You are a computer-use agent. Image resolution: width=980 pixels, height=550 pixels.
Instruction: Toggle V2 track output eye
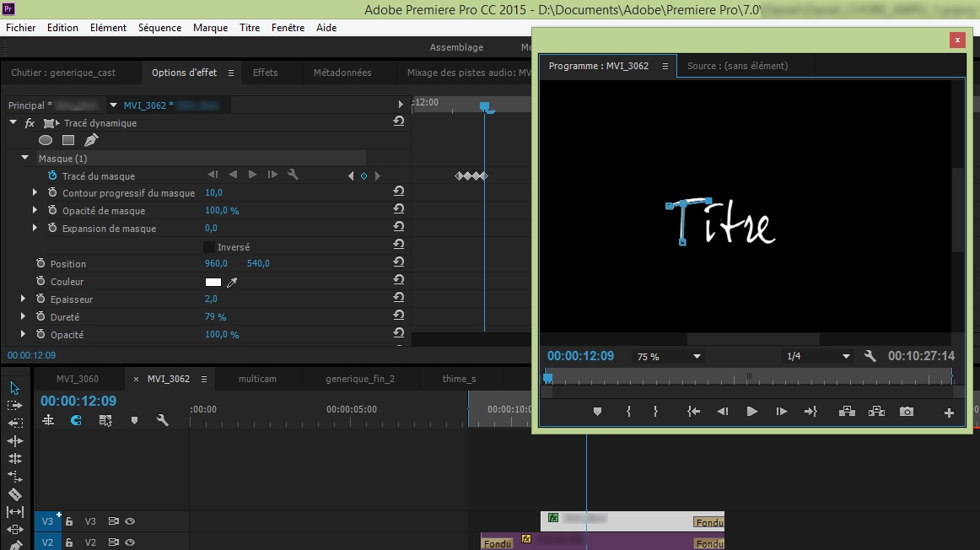pos(130,542)
